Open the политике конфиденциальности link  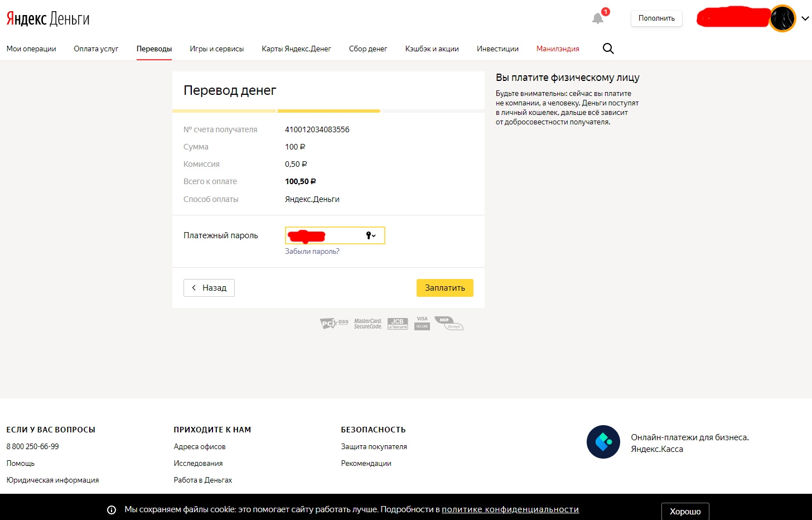coord(510,509)
